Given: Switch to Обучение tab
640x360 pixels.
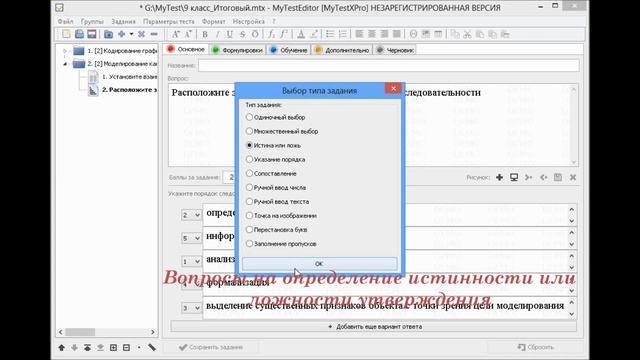Looking at the screenshot, I should point(289,50).
